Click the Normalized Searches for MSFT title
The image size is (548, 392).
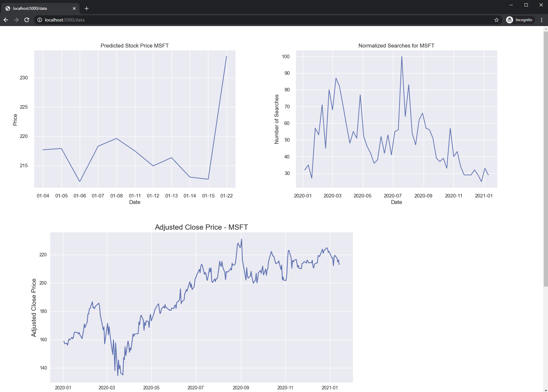point(396,46)
